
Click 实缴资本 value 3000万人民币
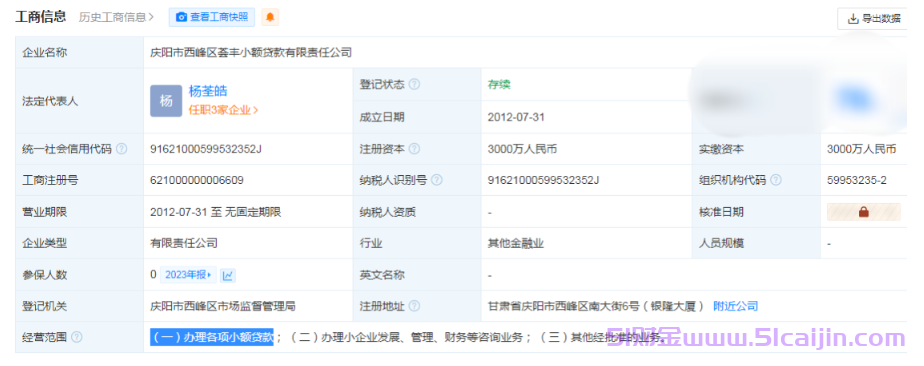pyautogui.click(x=862, y=149)
